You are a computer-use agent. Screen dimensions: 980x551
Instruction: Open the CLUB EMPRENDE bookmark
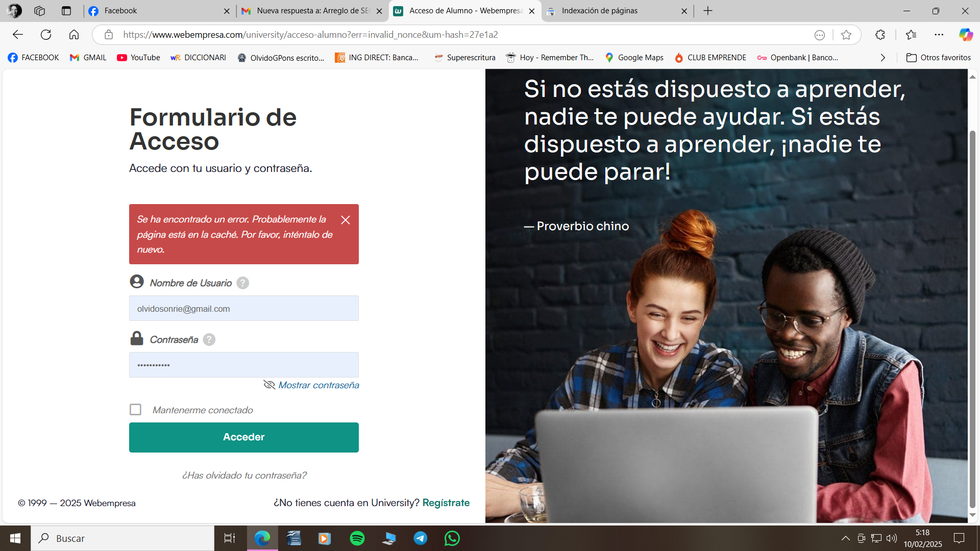point(710,58)
